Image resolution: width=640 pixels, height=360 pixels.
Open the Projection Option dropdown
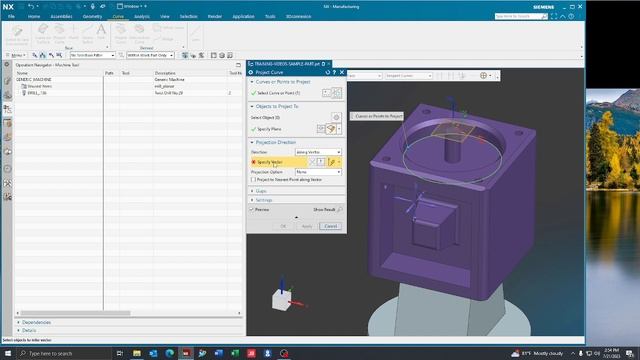pos(318,172)
